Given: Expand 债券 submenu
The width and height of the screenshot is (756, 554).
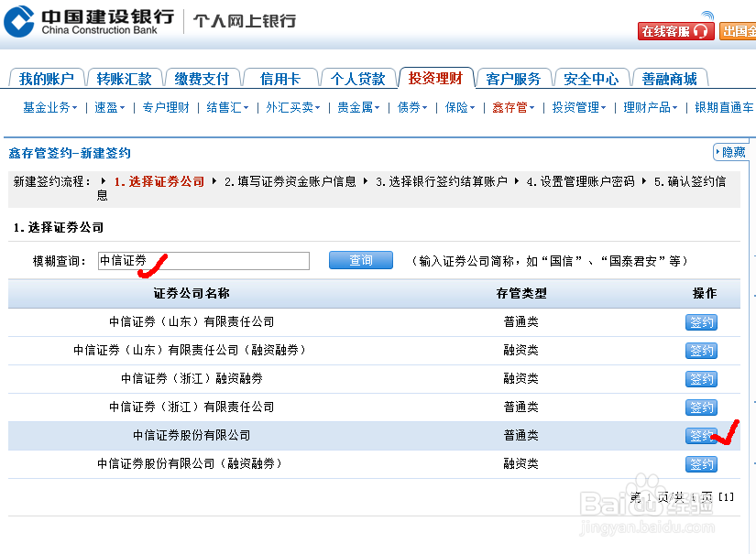Looking at the screenshot, I should pyautogui.click(x=412, y=107).
